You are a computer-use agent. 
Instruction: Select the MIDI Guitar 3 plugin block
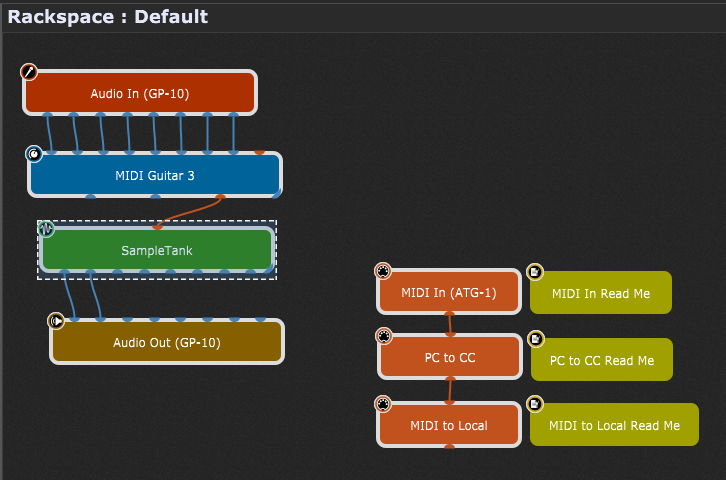(155, 176)
